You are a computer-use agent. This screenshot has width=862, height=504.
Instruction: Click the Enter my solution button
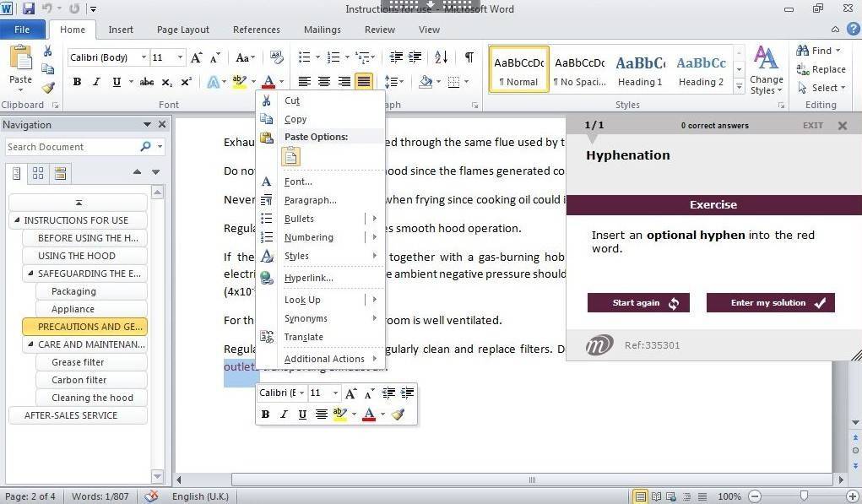coord(770,303)
